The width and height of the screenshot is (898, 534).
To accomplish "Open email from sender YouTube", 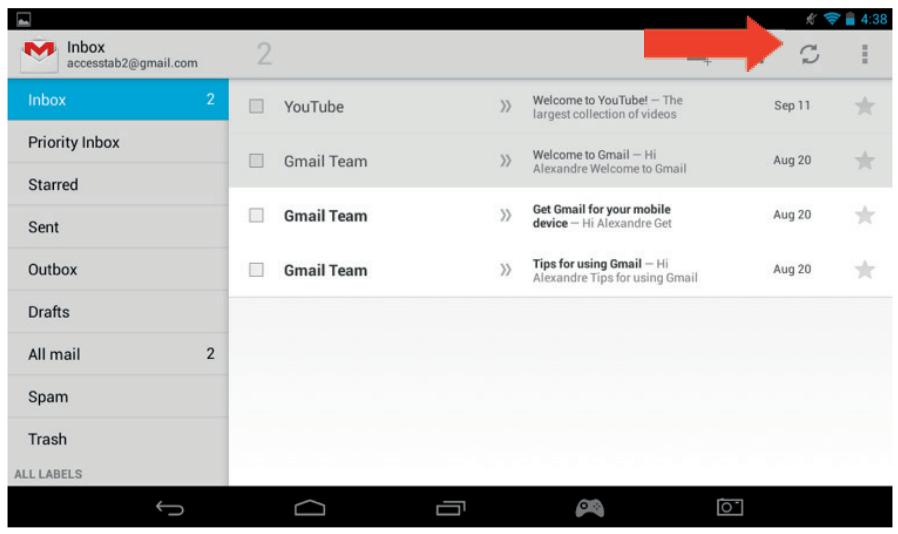I will coord(314,107).
